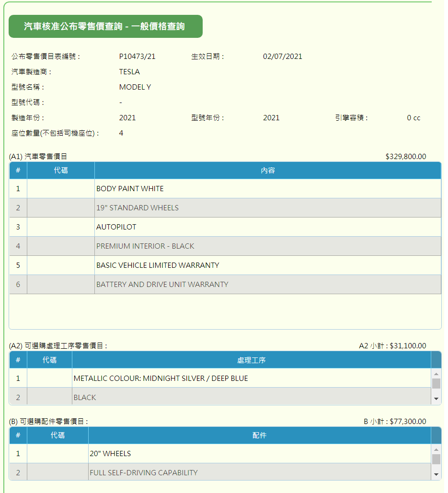Select the BASIC VEHICLE LIMITED WARRANTY row

225,265
